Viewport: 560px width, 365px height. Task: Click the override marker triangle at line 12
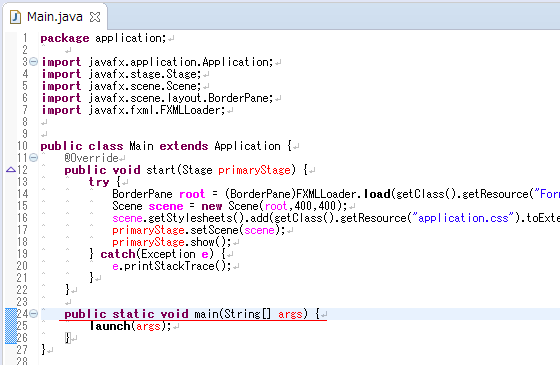click(11, 170)
